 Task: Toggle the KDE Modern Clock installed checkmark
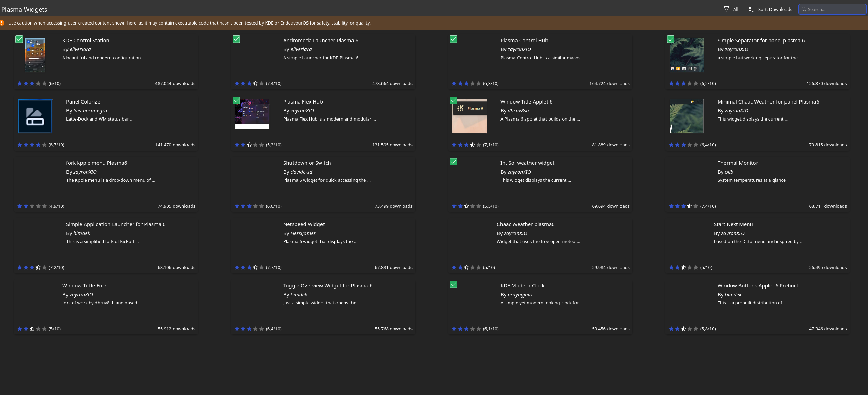point(453,284)
